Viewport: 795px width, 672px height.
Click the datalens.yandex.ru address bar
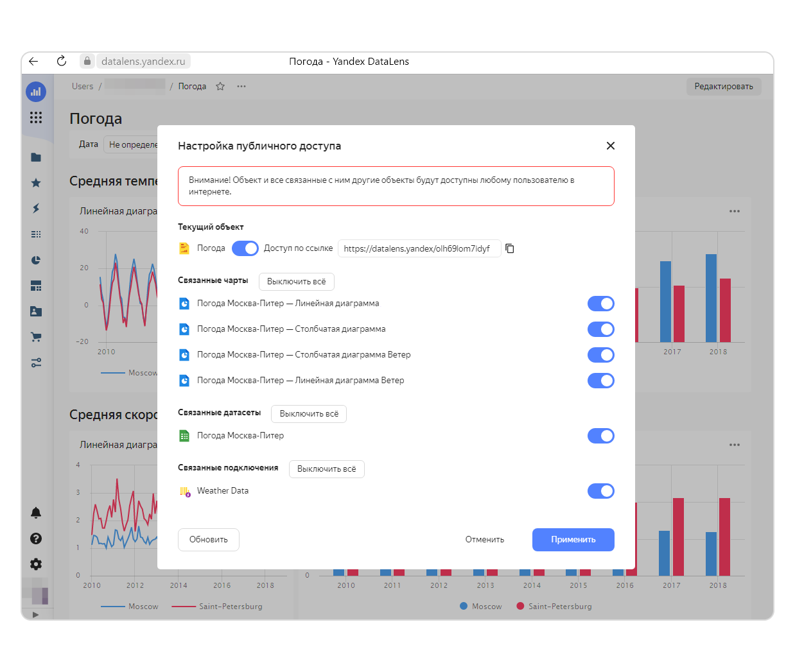point(143,61)
